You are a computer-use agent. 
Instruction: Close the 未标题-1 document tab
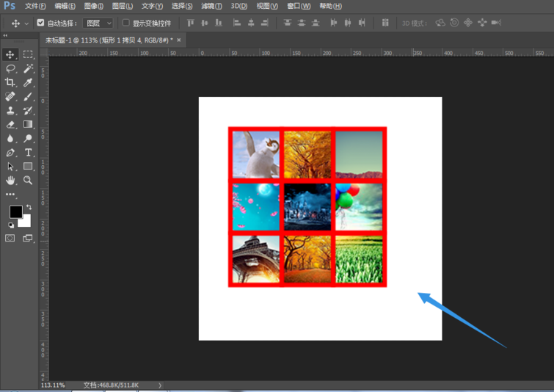pos(179,40)
